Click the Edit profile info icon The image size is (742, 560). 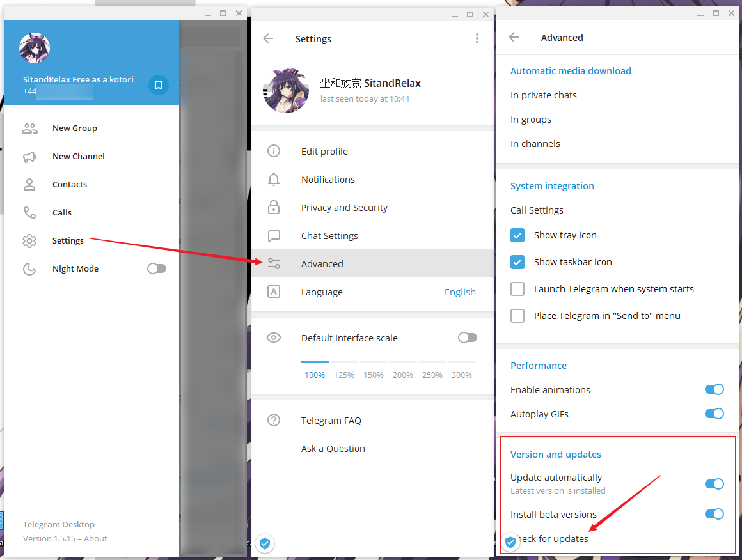[x=274, y=151]
